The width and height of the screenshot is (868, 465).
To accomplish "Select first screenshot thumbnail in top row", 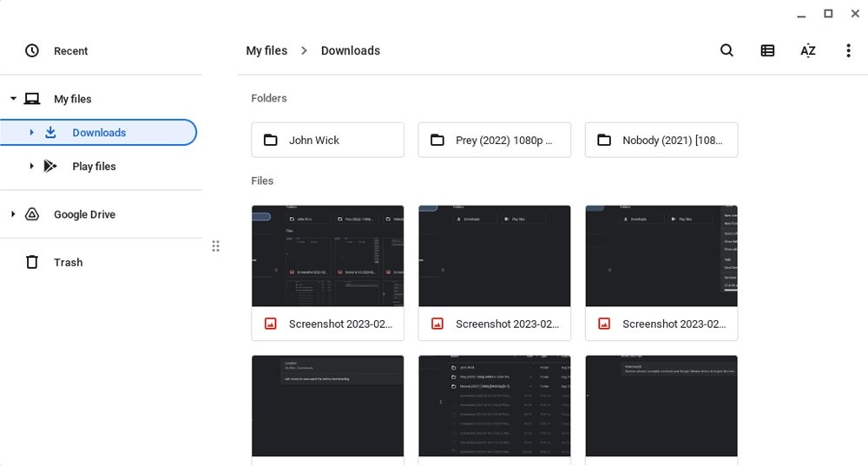I will point(328,256).
